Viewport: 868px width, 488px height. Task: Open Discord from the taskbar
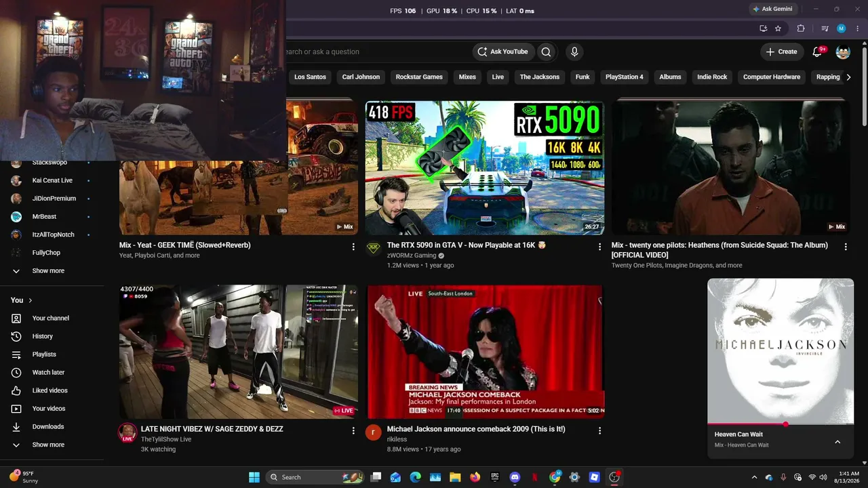515,477
